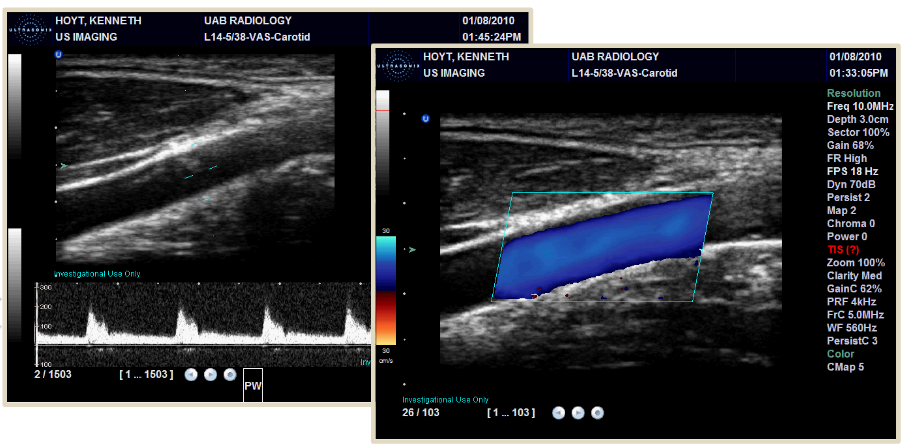Click the Map 2 parameter
The height and width of the screenshot is (445, 916).
click(x=841, y=210)
